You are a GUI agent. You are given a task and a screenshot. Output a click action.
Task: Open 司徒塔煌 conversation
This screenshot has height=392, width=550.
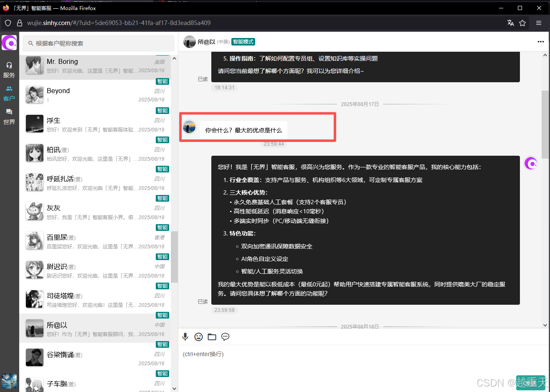(x=95, y=300)
